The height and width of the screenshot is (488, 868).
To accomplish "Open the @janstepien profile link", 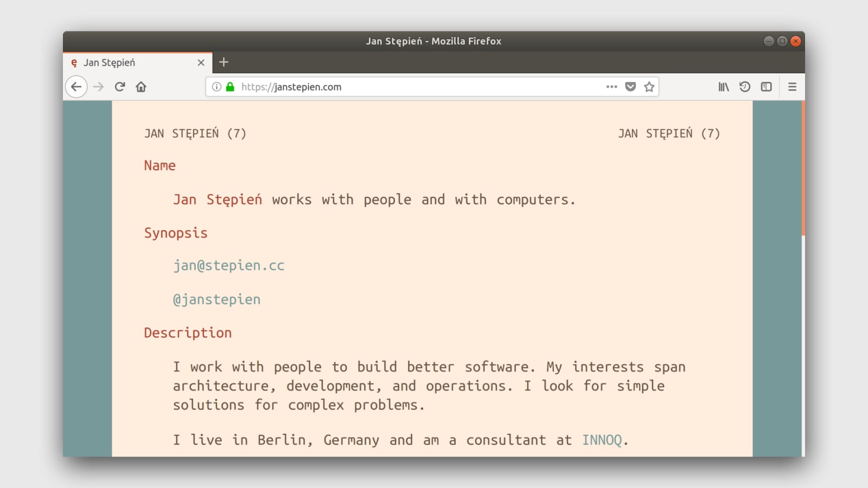I will click(x=216, y=299).
